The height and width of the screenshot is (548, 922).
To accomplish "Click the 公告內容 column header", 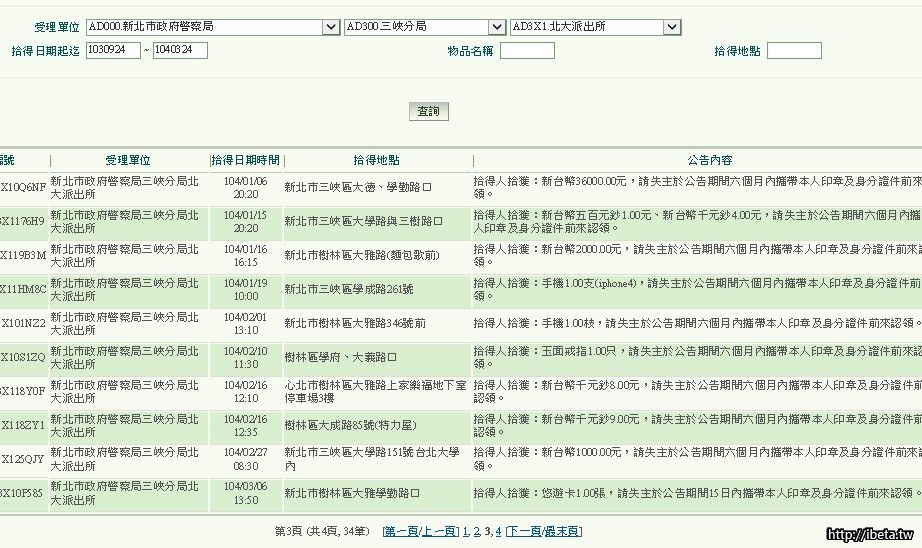I will 710,160.
